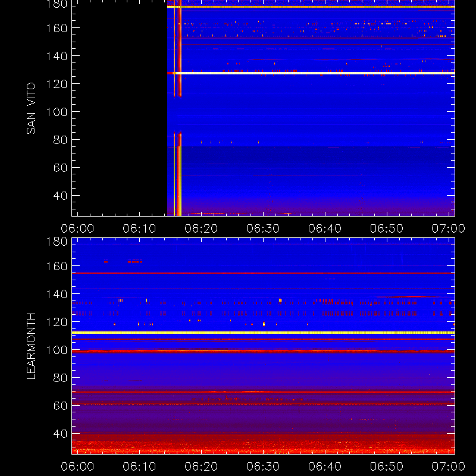Pick the 06:40 time label under Learmonth plot
The image size is (476, 476).
[x=325, y=466]
